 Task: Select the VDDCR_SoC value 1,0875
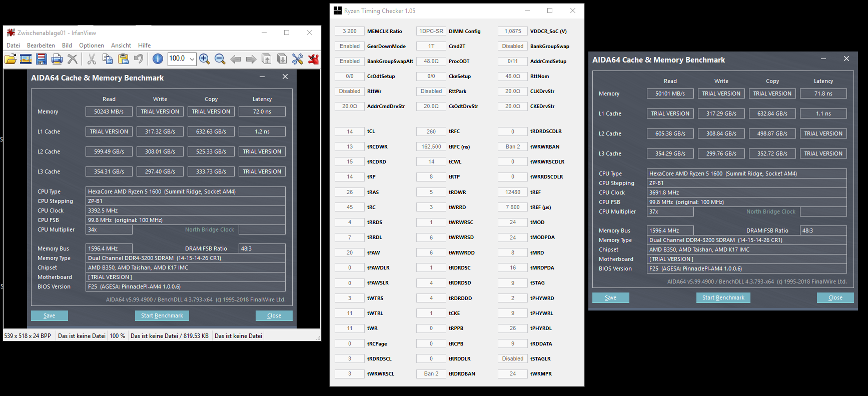[513, 31]
